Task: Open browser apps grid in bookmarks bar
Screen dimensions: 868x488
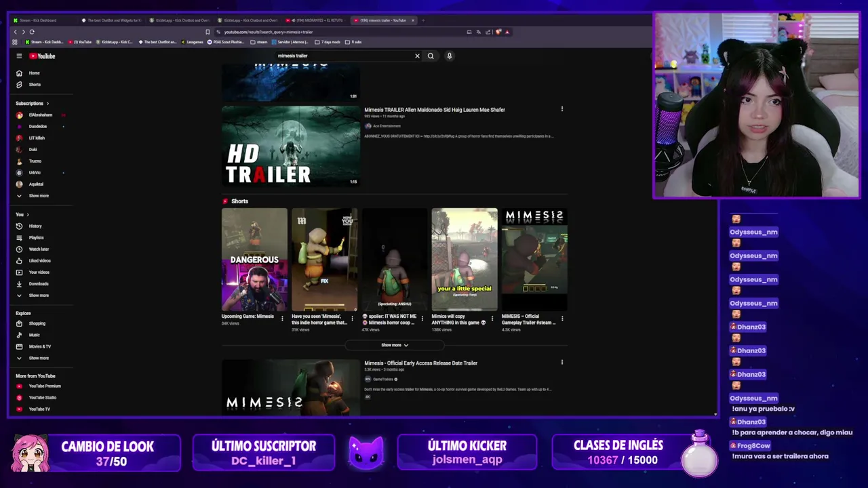Action: (15, 42)
